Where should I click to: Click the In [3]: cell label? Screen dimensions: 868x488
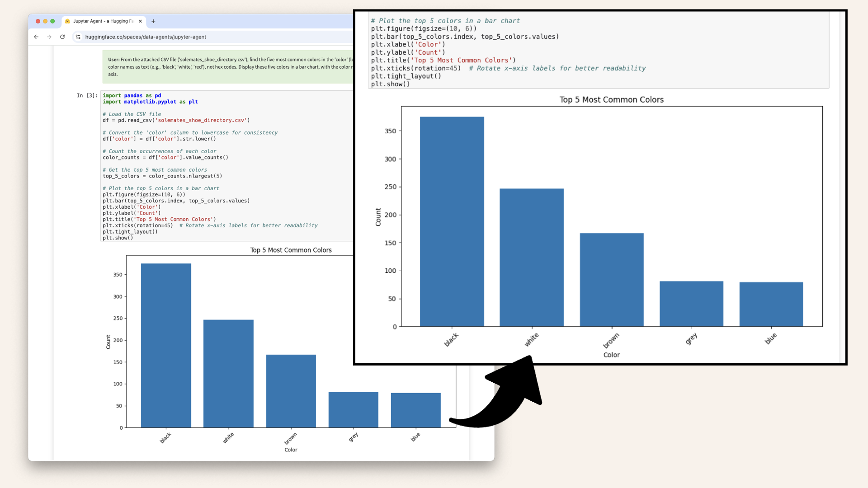87,95
